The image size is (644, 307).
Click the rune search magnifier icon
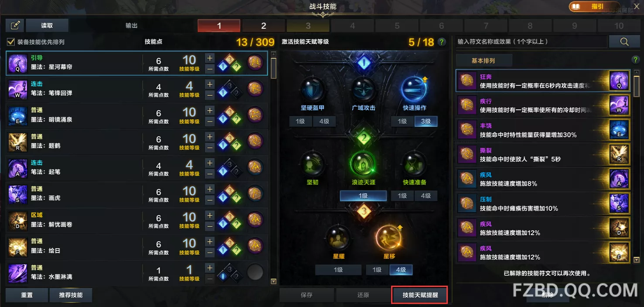(x=624, y=42)
